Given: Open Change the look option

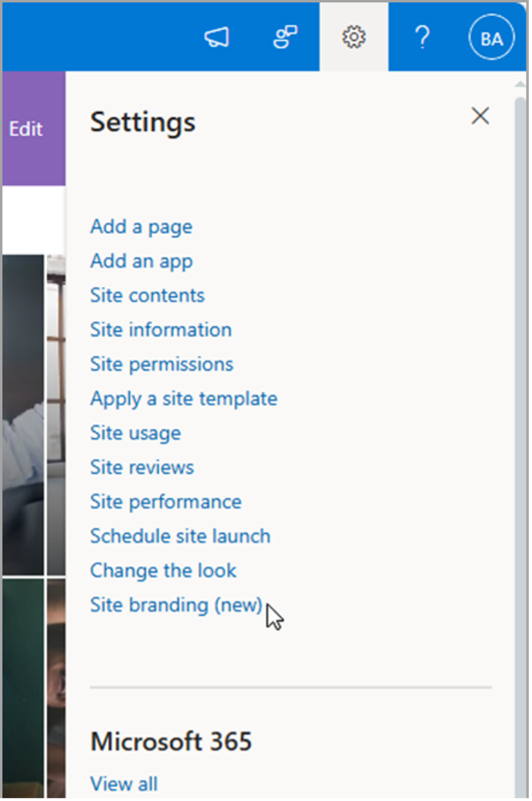Looking at the screenshot, I should 163,571.
